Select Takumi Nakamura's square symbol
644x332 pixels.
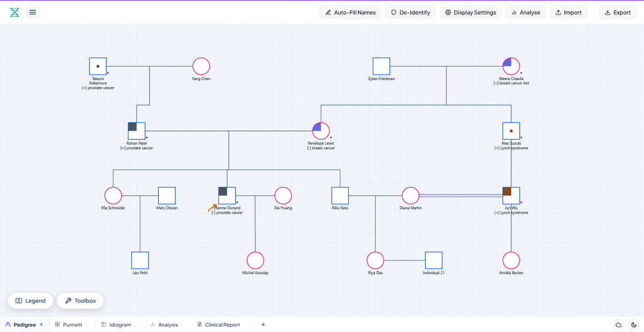click(x=98, y=66)
